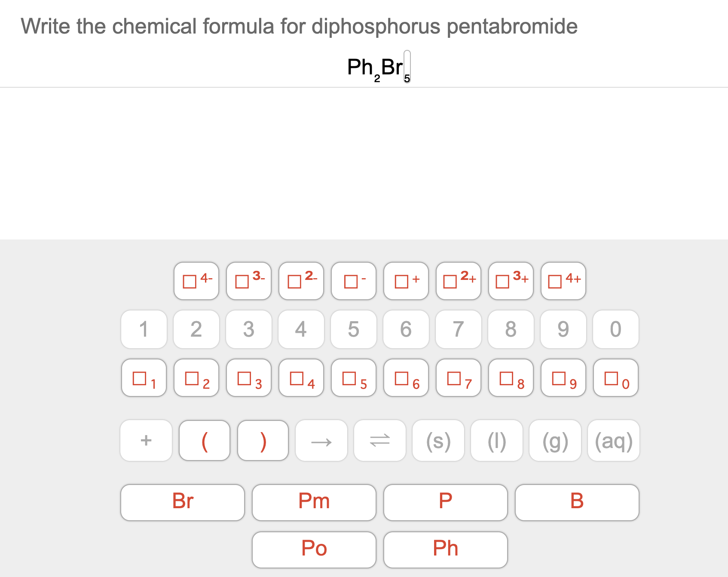Click the right arrow reaction key

tap(321, 440)
